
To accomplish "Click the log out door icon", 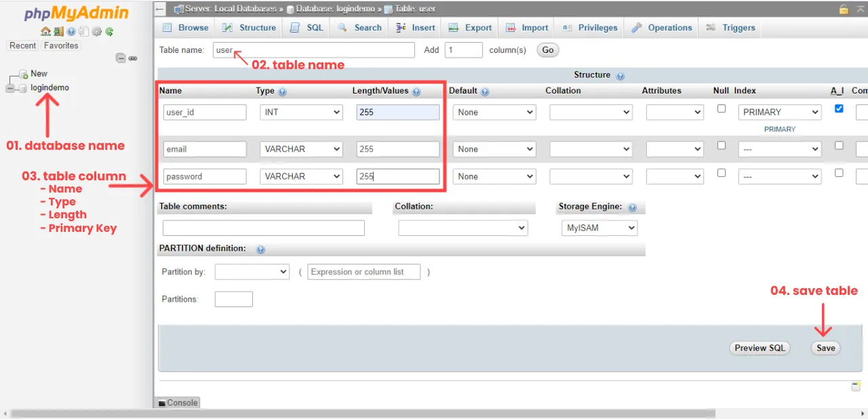I will point(58,32).
